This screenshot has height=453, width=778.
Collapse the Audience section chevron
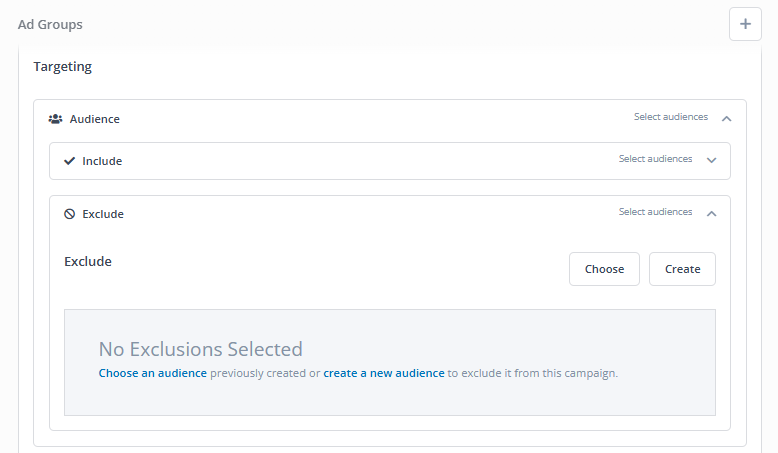coord(726,119)
